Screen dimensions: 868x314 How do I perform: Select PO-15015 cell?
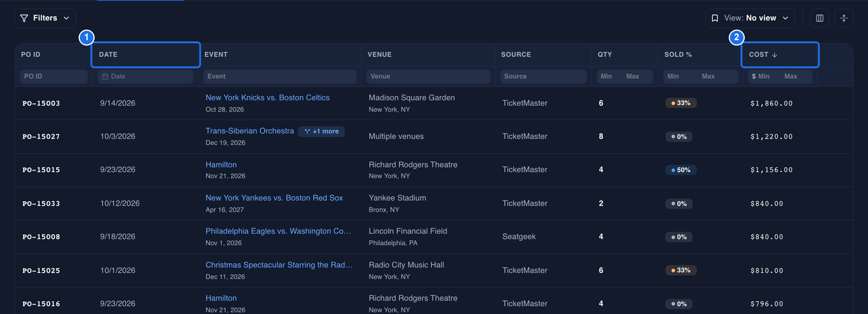41,170
